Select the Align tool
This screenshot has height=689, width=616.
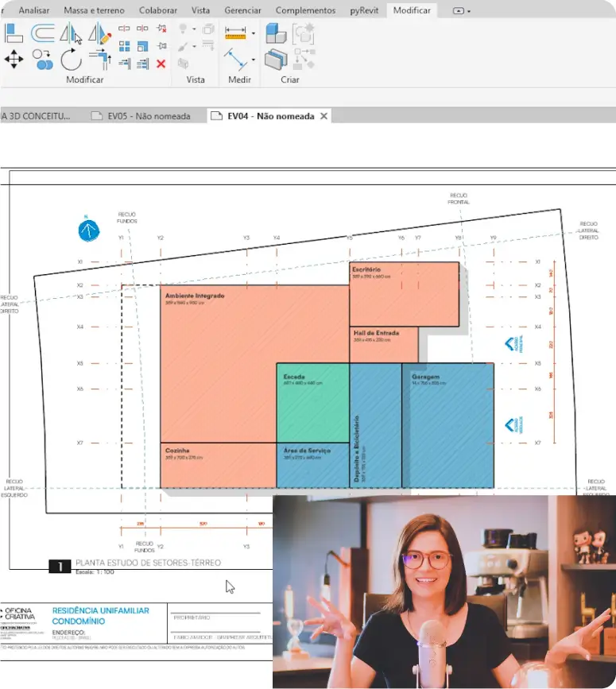(14, 33)
